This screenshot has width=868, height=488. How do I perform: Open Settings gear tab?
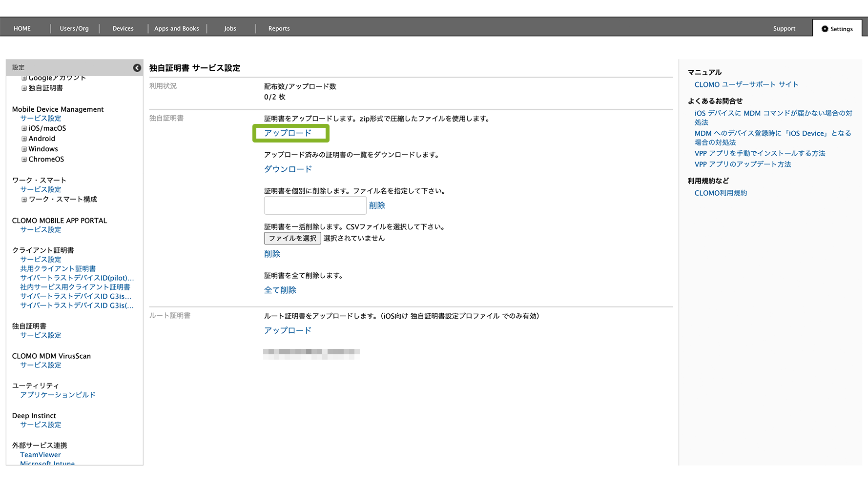[x=837, y=29]
